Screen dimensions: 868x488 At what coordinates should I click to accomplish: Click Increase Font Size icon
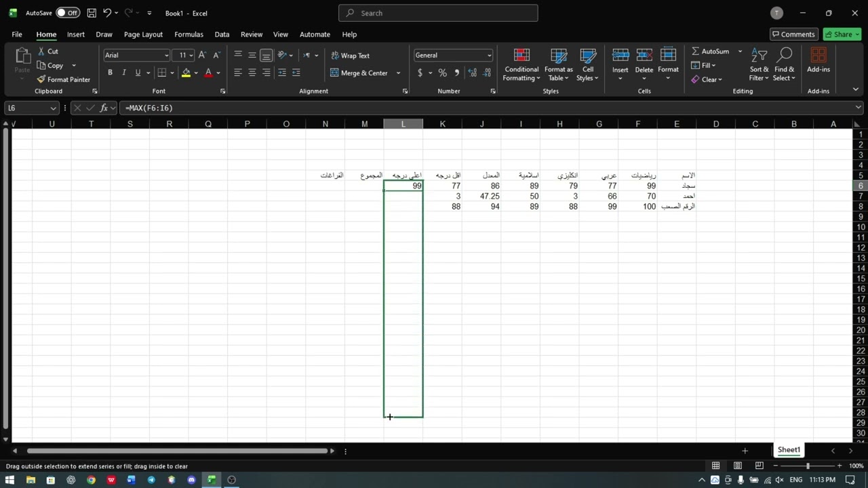pos(202,55)
